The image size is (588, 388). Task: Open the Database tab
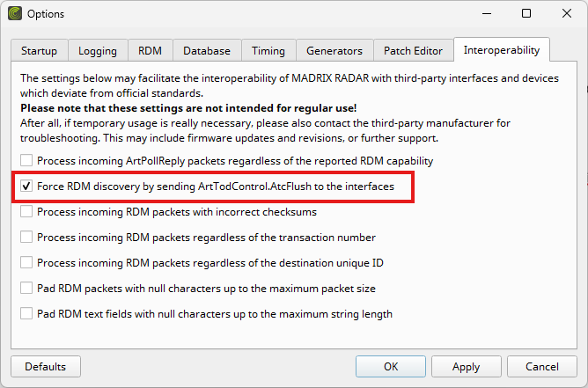(x=207, y=51)
